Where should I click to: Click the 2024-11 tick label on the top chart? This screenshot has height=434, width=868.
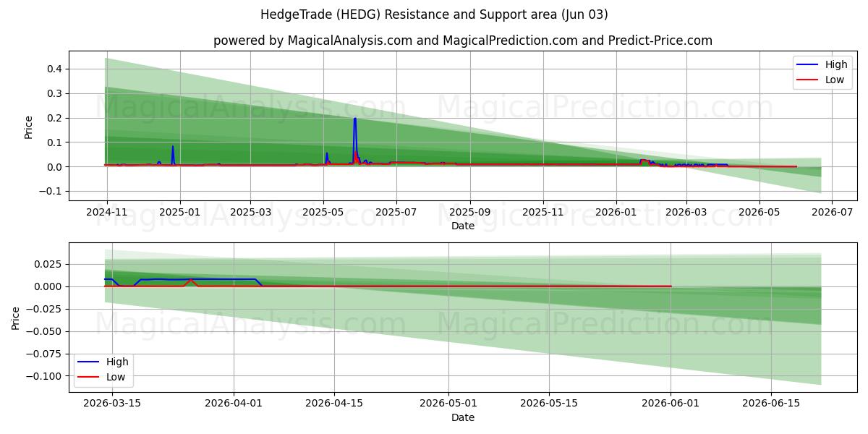pyautogui.click(x=106, y=213)
